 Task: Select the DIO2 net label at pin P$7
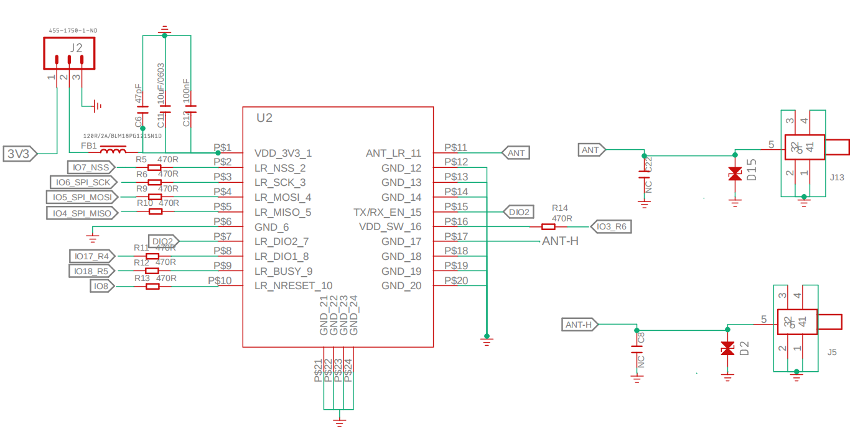[164, 241]
